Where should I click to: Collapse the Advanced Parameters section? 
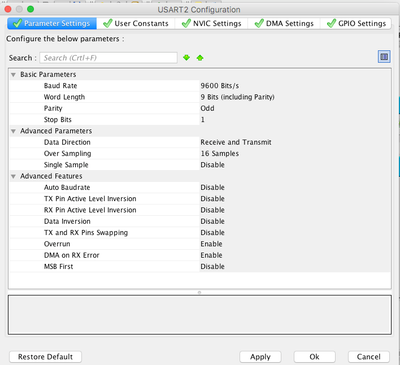click(x=13, y=131)
